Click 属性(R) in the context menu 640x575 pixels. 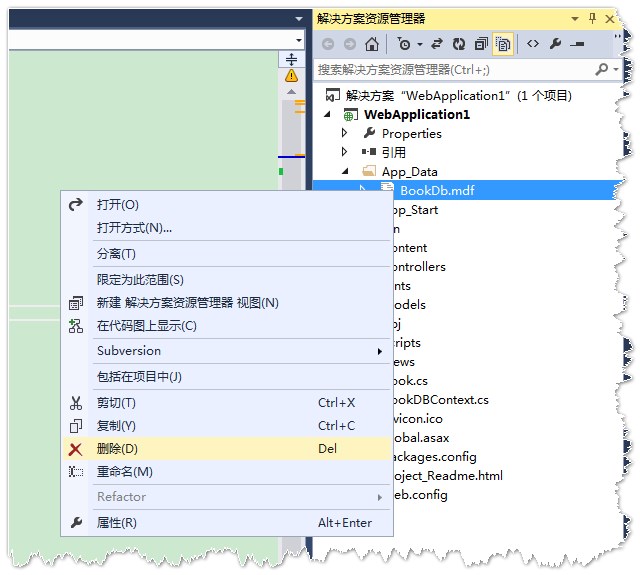pos(116,523)
